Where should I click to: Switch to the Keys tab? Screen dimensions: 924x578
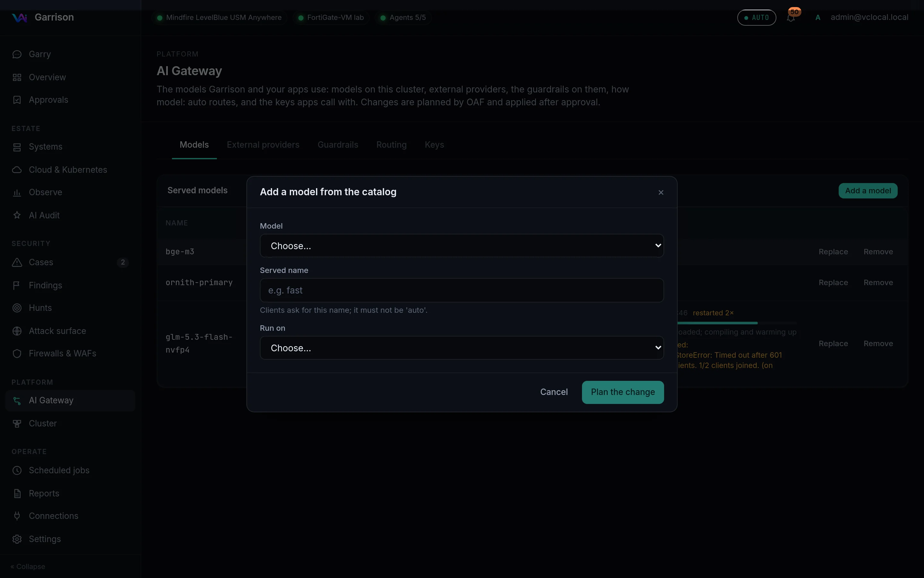click(x=434, y=145)
